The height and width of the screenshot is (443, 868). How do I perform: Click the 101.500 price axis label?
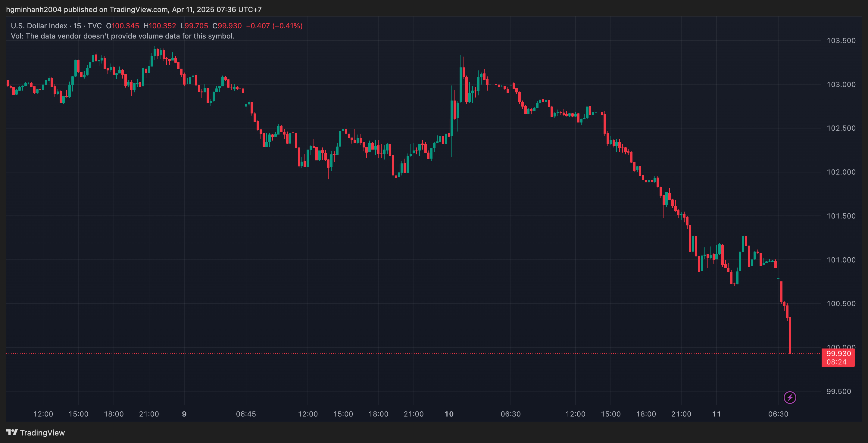point(841,216)
